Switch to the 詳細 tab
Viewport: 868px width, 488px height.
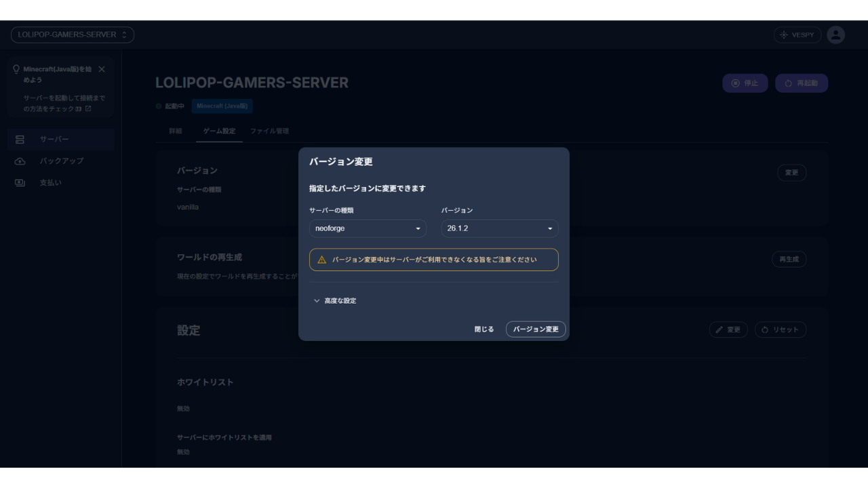click(x=176, y=131)
